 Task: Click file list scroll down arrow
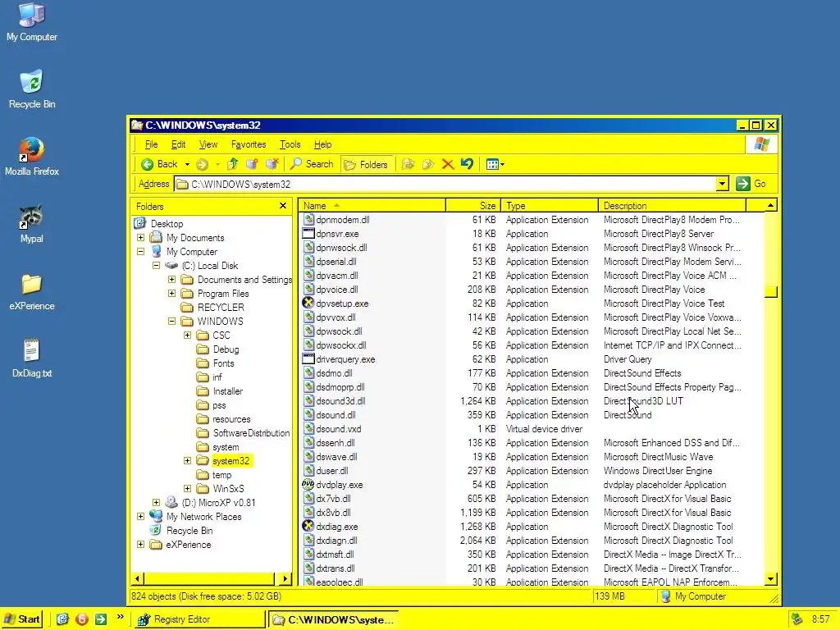(x=770, y=578)
